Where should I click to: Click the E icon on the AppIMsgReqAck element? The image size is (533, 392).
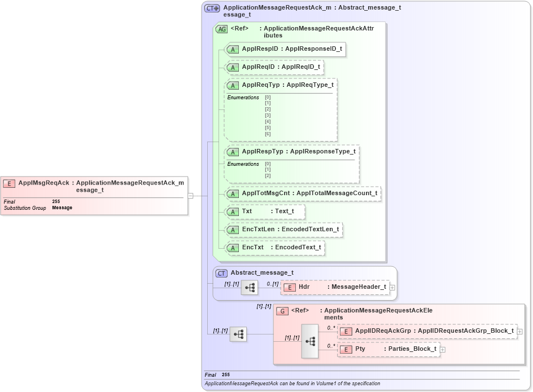tap(9, 183)
